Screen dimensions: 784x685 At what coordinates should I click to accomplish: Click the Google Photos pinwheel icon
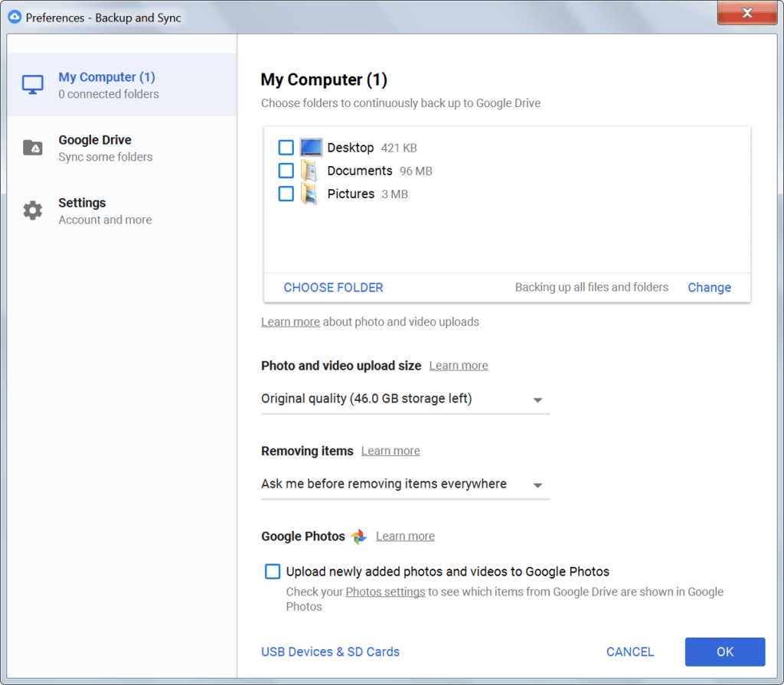(x=358, y=537)
